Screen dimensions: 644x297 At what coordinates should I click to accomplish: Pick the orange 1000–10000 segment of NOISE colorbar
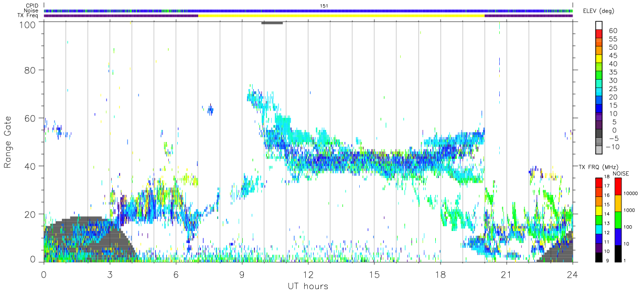(619, 203)
